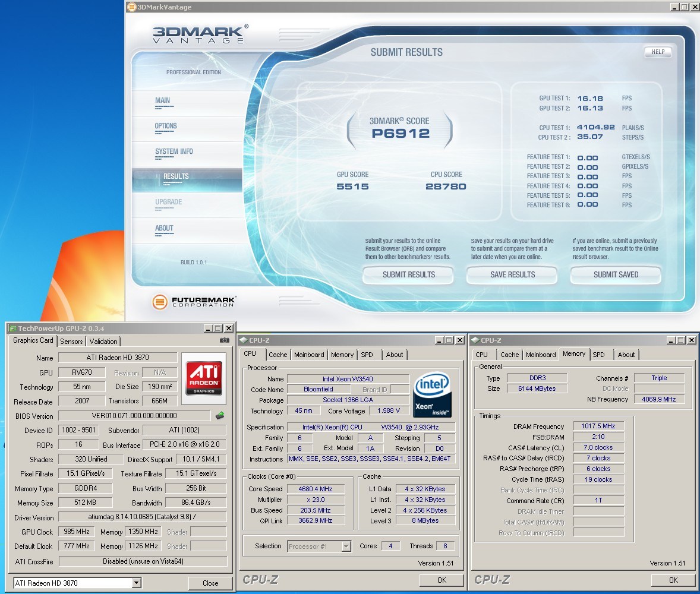Click the ATI Radeon logo in GPU-Z
Viewport: 700px width, 594px height.
point(204,378)
